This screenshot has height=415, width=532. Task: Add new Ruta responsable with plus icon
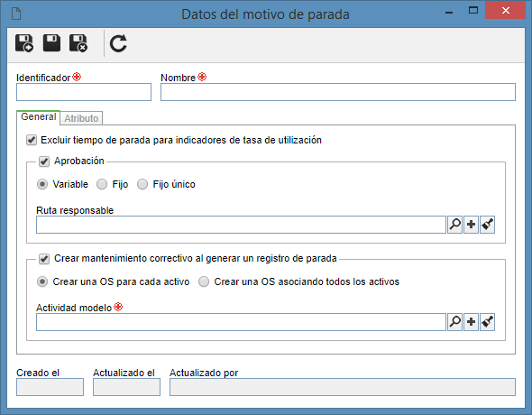[471, 225]
